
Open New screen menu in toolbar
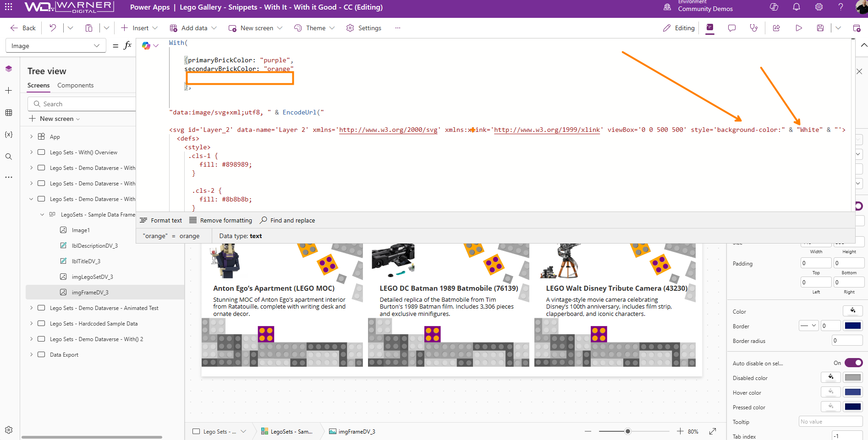coord(255,28)
